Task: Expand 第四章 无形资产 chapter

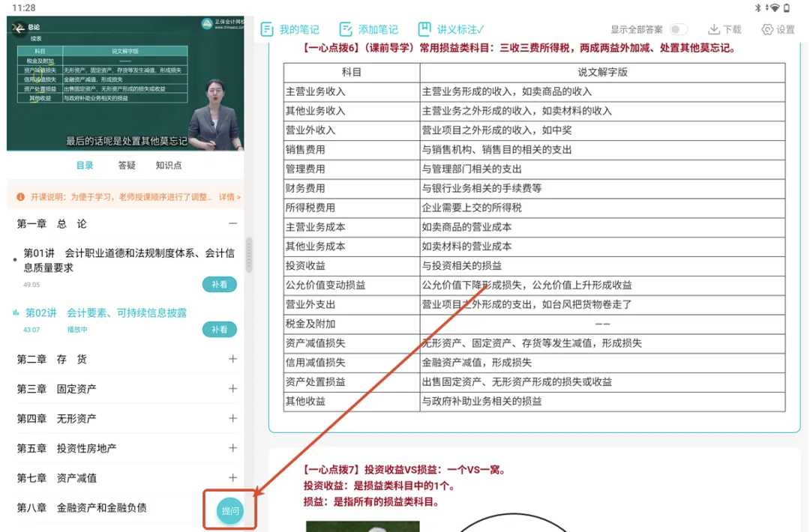Action: click(233, 418)
